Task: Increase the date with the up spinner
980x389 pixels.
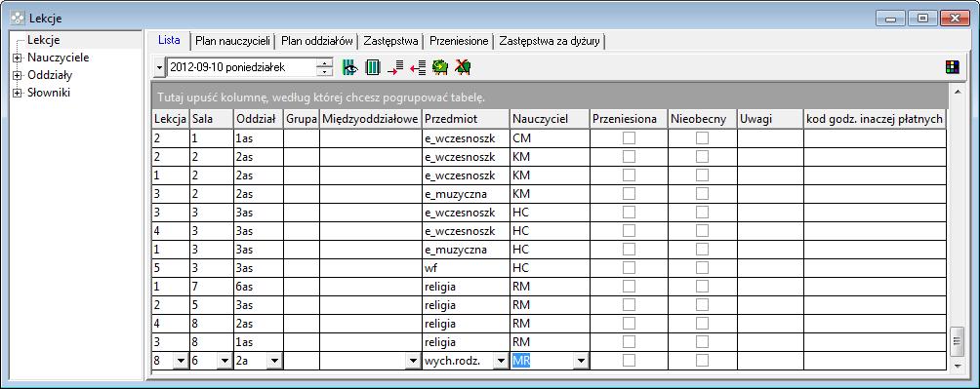Action: (x=324, y=63)
